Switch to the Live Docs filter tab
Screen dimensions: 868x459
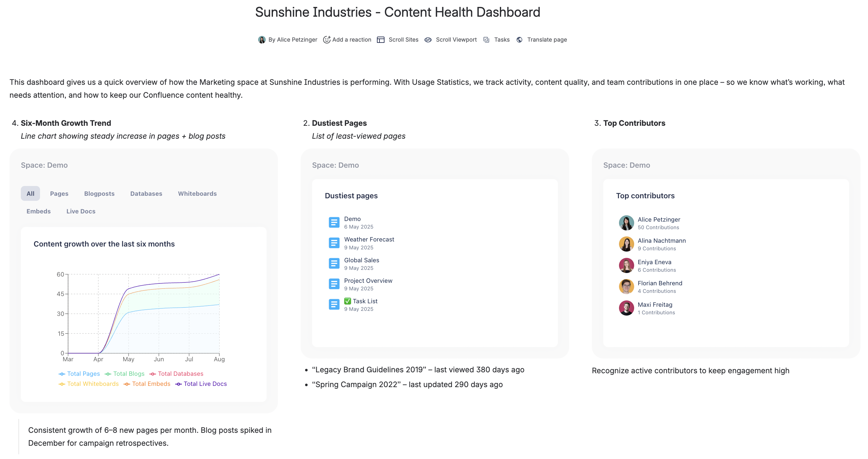click(x=81, y=211)
